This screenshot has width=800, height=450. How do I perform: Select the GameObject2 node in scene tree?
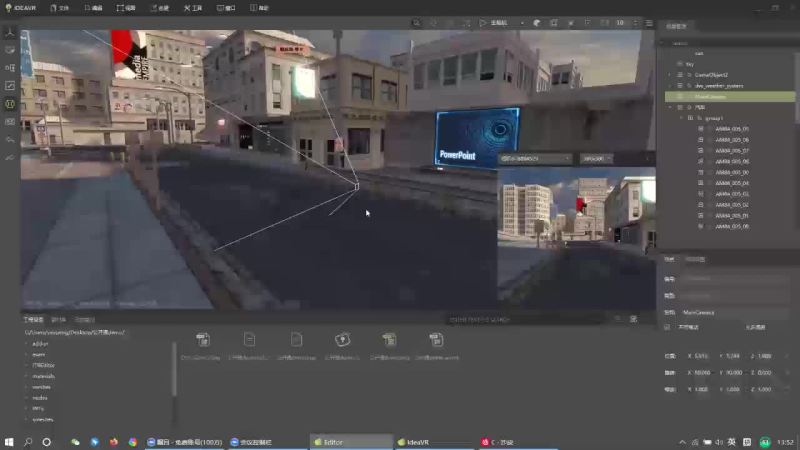(x=711, y=75)
